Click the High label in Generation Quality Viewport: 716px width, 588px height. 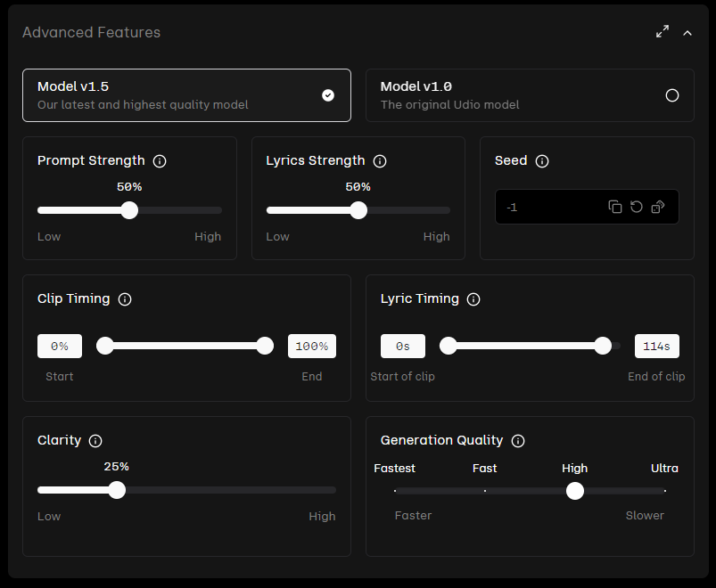pyautogui.click(x=574, y=469)
